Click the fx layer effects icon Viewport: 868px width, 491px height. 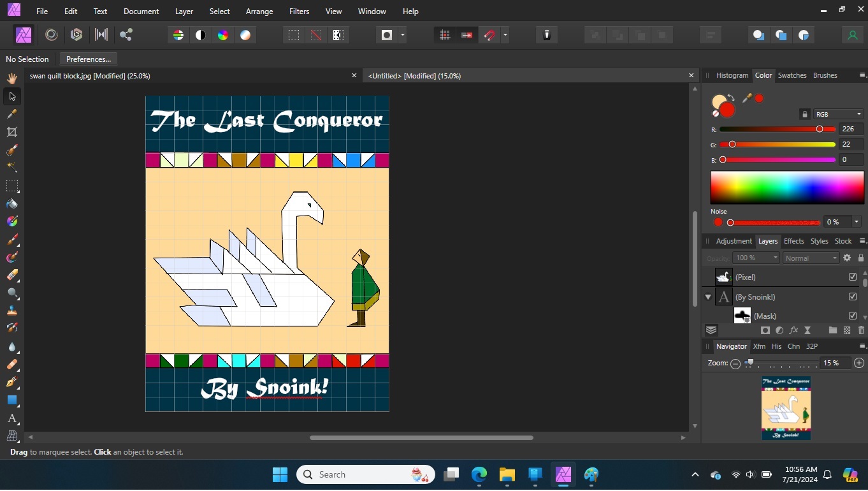[793, 330]
